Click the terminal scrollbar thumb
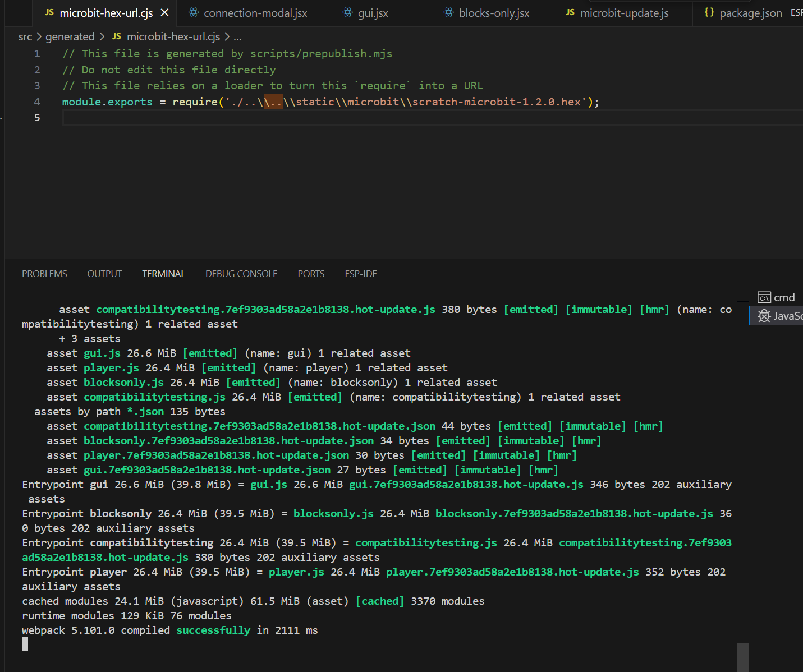This screenshot has height=672, width=803. point(742,657)
